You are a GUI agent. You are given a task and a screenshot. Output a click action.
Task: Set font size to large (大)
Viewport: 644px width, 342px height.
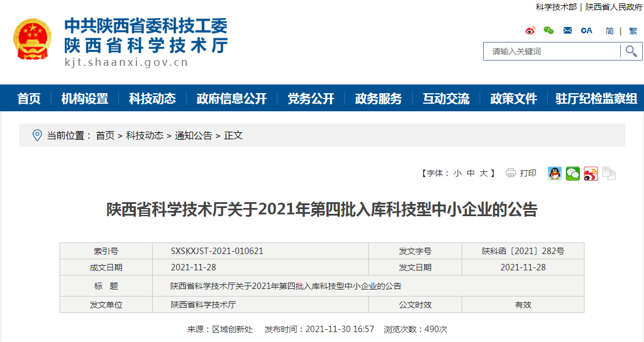(x=483, y=173)
